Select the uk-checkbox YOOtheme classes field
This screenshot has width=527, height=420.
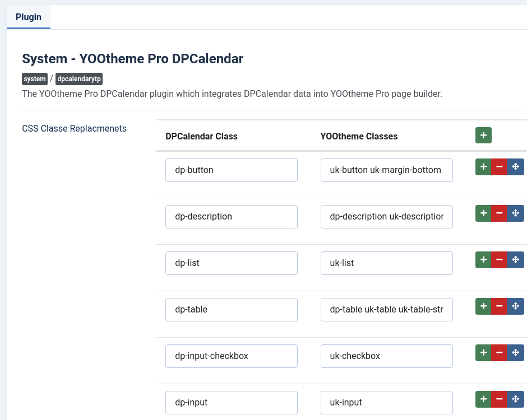(386, 356)
